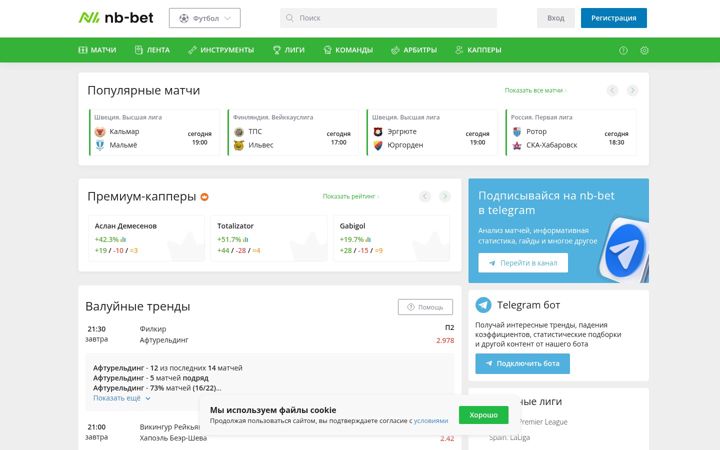Screen dimensions: 720x450
Task: Select the Филкир team name
Action: [153, 329]
